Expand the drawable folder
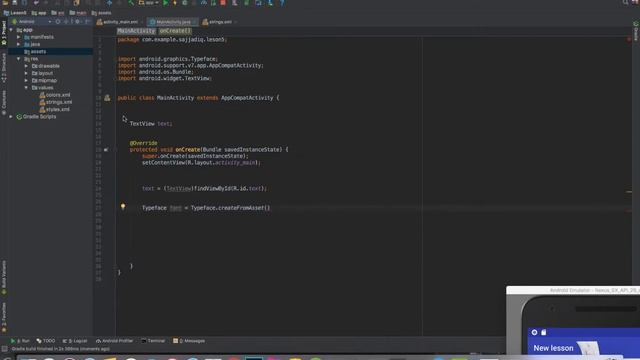The width and height of the screenshot is (640, 360). [x=26, y=66]
